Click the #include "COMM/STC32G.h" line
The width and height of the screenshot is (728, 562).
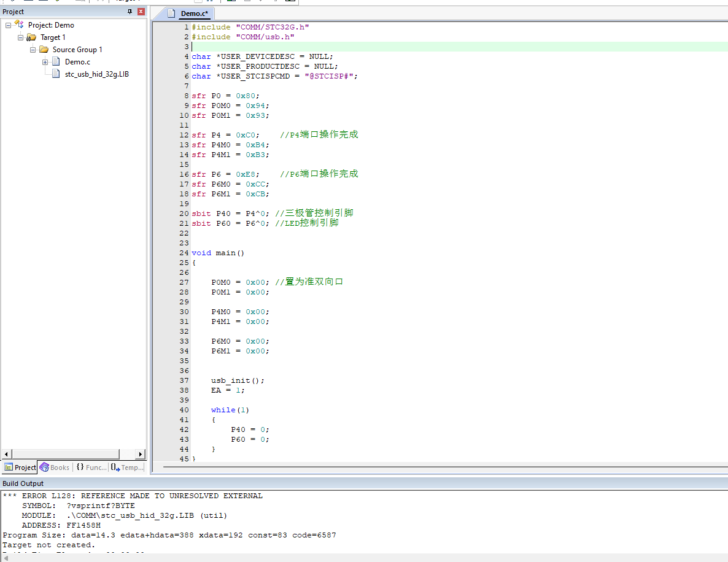pyautogui.click(x=250, y=27)
